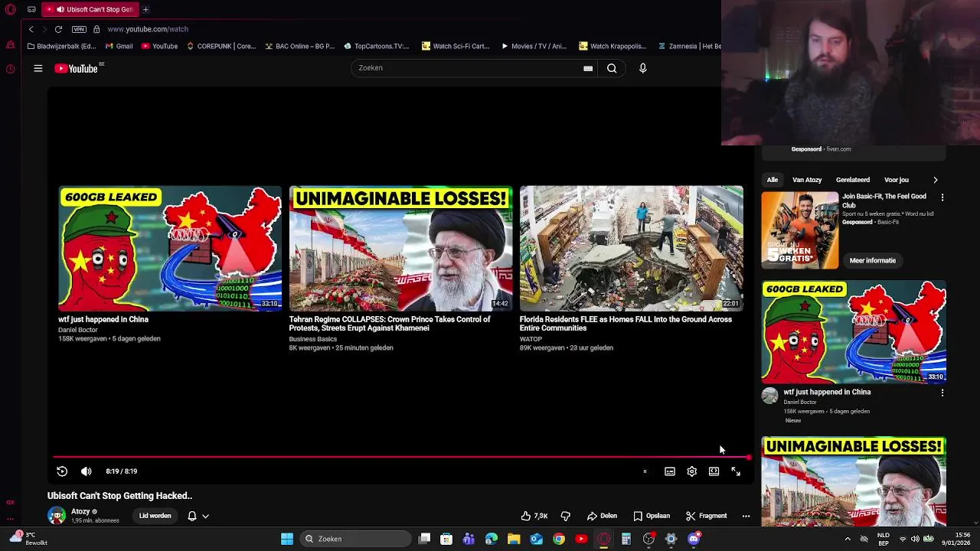Image resolution: width=980 pixels, height=551 pixels.
Task: Replay the video with the replay button
Action: pos(62,471)
